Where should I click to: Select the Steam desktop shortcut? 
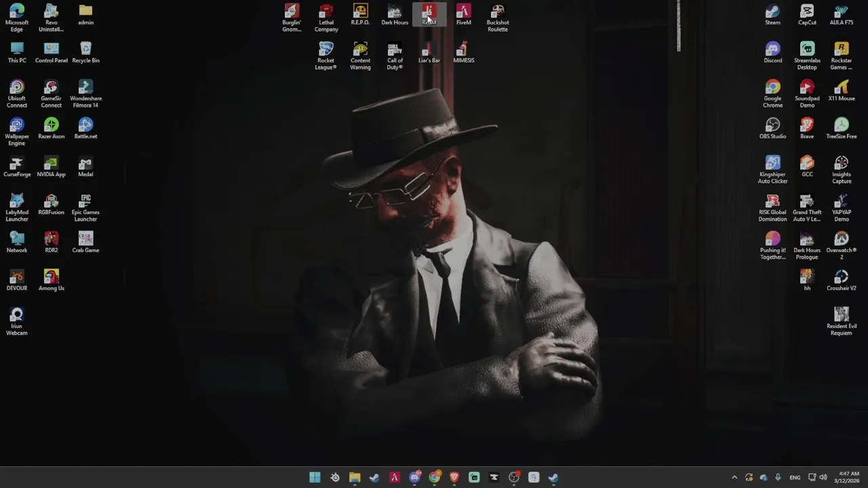(772, 15)
